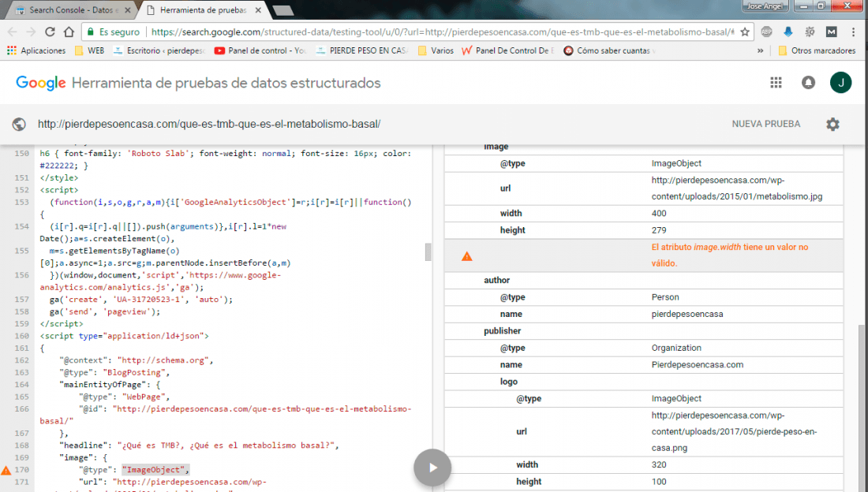Click the image.width warning triangle icon
868x492 pixels.
pyautogui.click(x=466, y=255)
